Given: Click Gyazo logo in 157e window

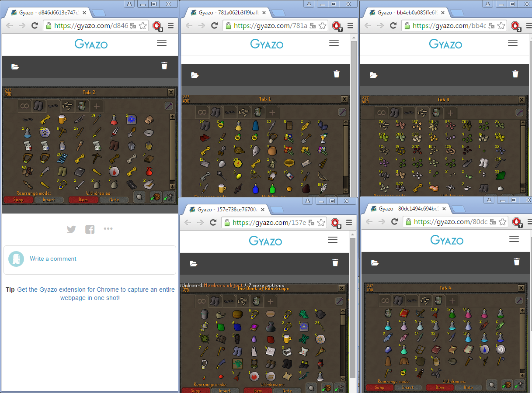Looking at the screenshot, I should [x=265, y=241].
